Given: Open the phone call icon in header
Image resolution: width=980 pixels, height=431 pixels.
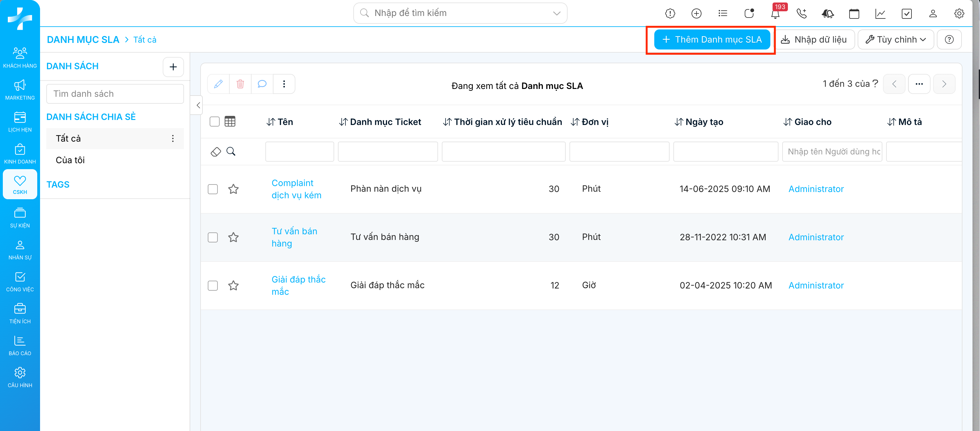Looking at the screenshot, I should (801, 14).
